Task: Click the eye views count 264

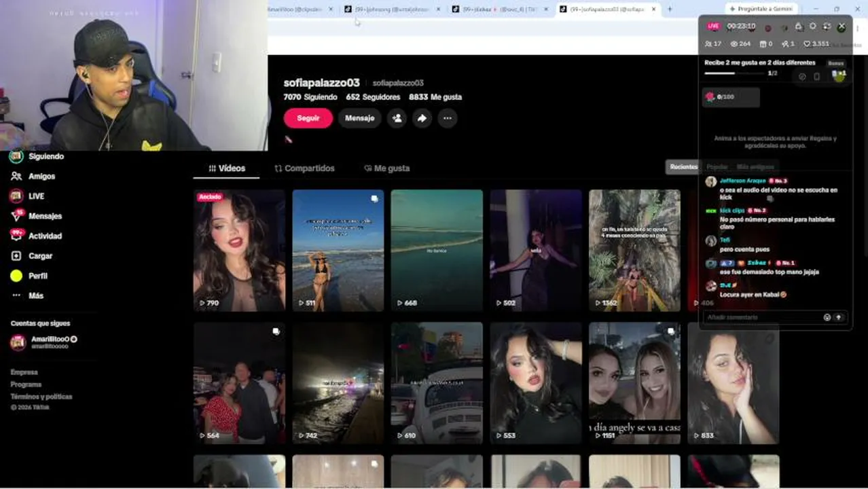Action: click(740, 43)
